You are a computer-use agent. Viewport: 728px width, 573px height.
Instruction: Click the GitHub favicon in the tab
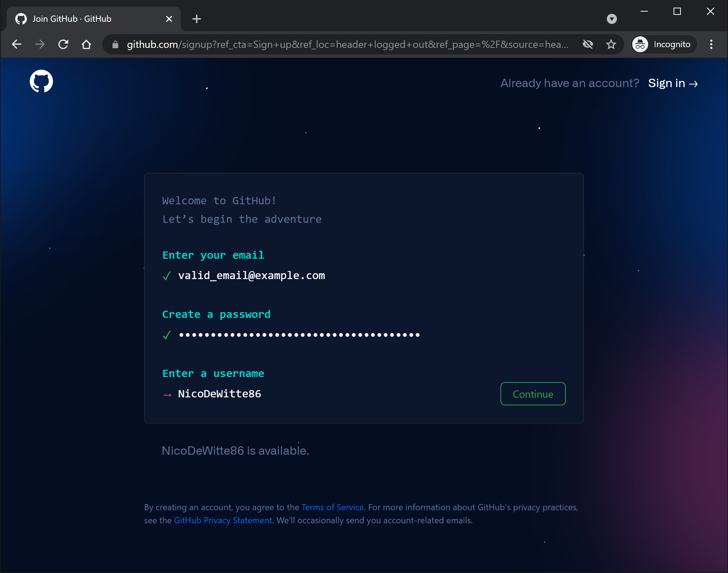point(21,19)
